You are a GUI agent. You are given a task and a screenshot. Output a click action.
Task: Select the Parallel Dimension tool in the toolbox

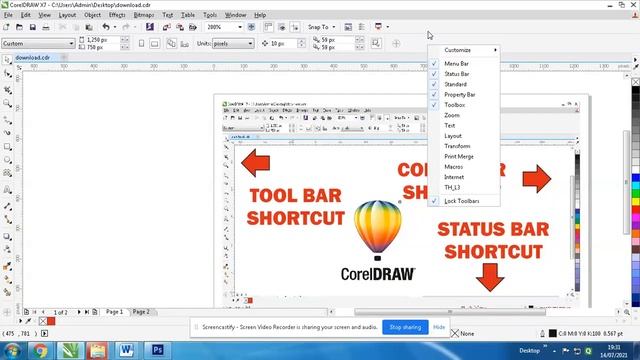click(7, 206)
